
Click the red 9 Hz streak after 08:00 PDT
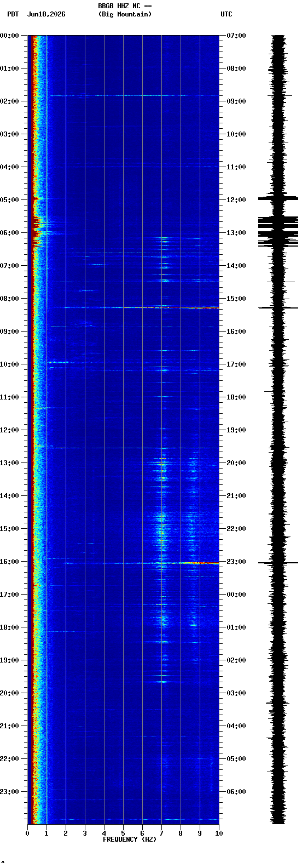(201, 307)
